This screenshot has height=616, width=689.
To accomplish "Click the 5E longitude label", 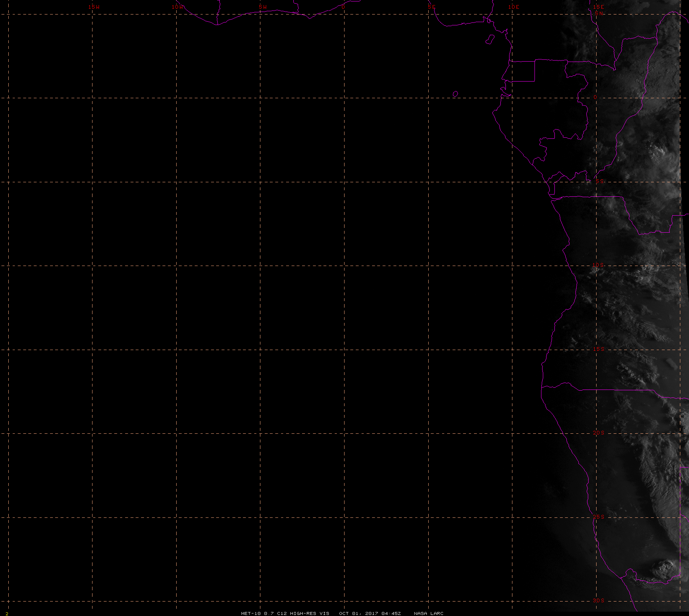I will point(432,7).
